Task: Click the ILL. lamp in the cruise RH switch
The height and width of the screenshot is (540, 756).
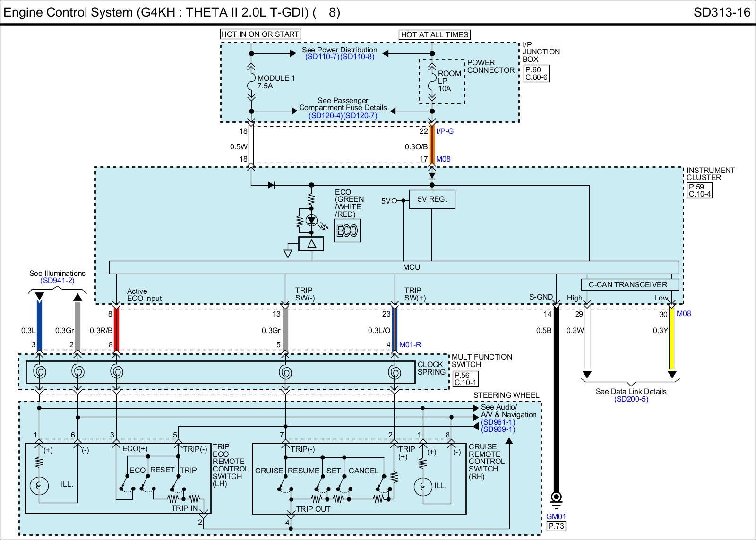Action: [x=422, y=486]
